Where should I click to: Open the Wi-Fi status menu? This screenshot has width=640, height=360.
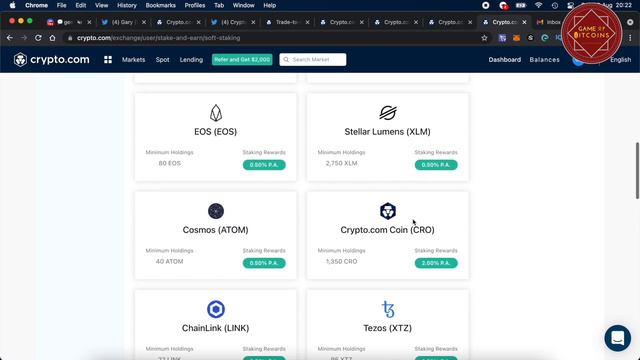[x=538, y=5]
